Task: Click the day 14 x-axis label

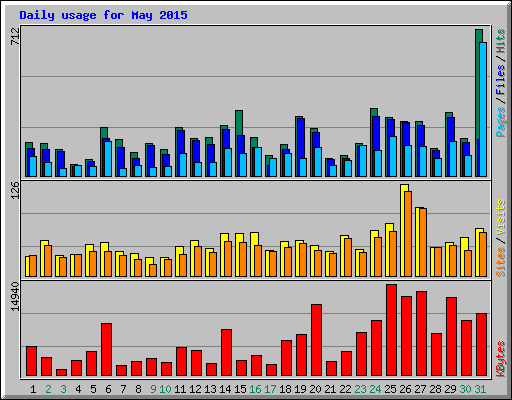Action: (225, 389)
